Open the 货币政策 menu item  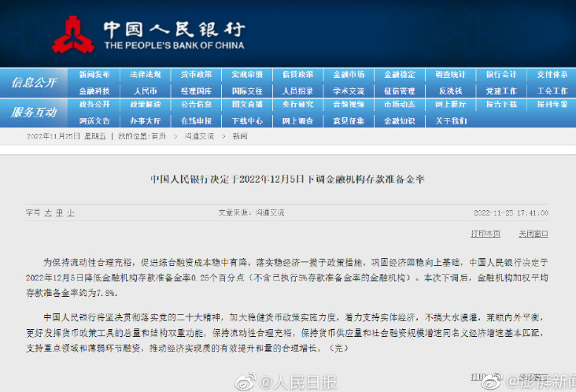tap(196, 75)
